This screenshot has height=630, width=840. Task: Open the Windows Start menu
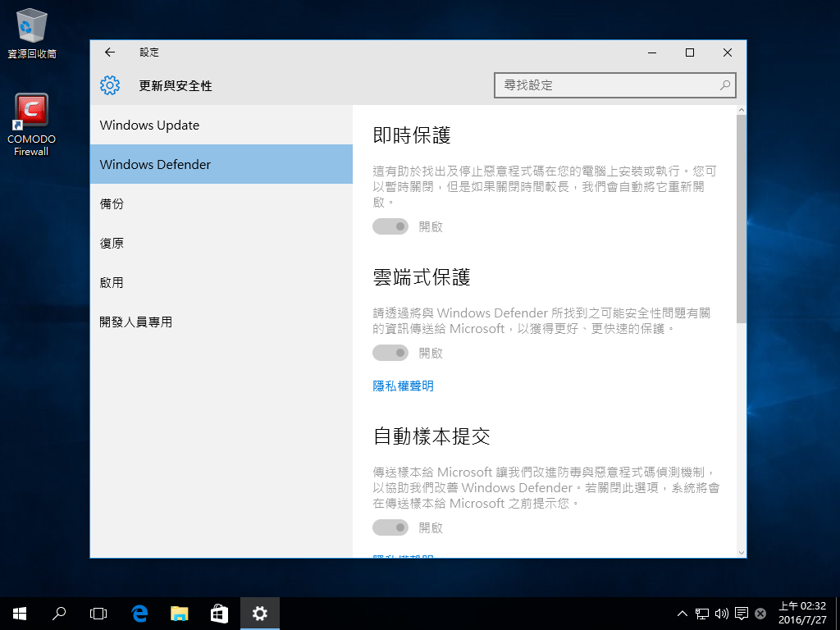pos(20,614)
